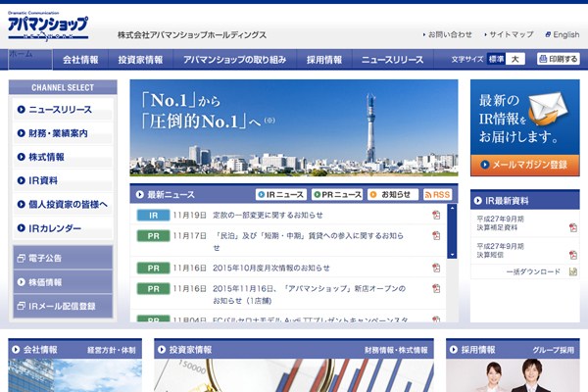Select 財務・業績案内 in Channel Select
Screen dimensions: 588x392
pyautogui.click(x=63, y=133)
